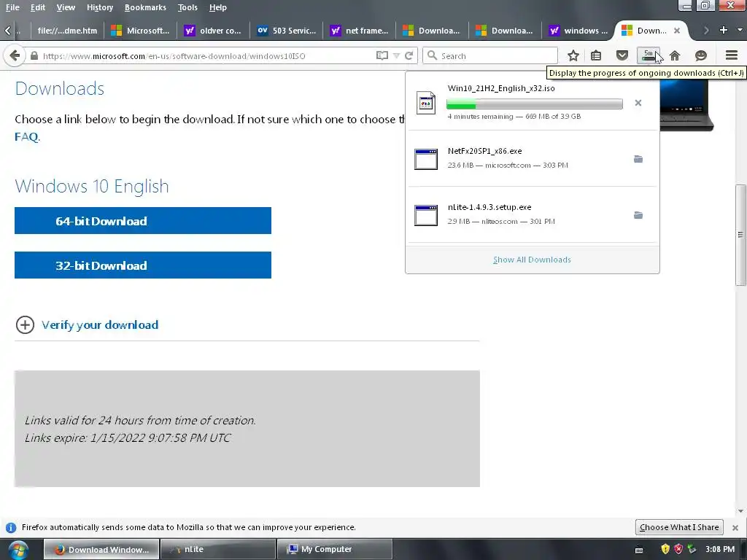Open the Help menu

click(x=217, y=7)
